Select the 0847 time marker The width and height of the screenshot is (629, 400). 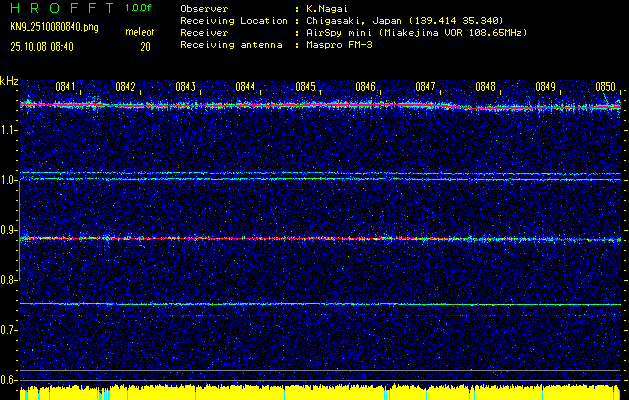425,87
